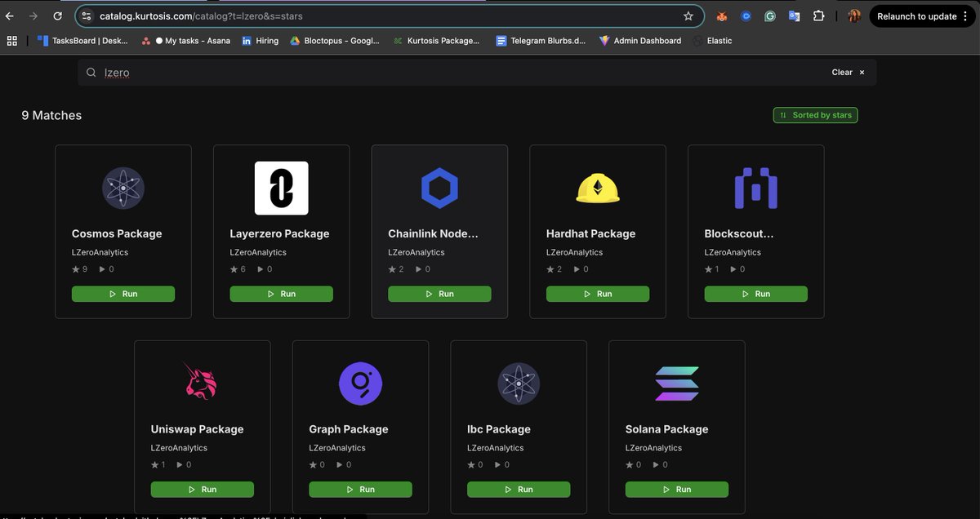
Task: Run the Graph Package
Action: pyautogui.click(x=360, y=490)
